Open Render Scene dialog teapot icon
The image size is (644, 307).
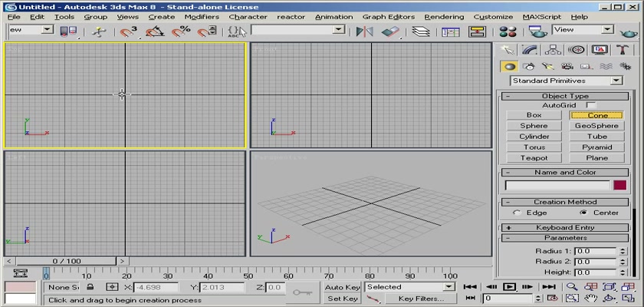538,31
